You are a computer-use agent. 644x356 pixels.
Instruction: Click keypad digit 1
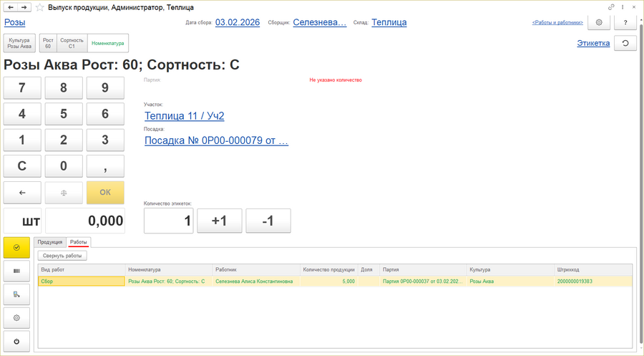tap(22, 140)
